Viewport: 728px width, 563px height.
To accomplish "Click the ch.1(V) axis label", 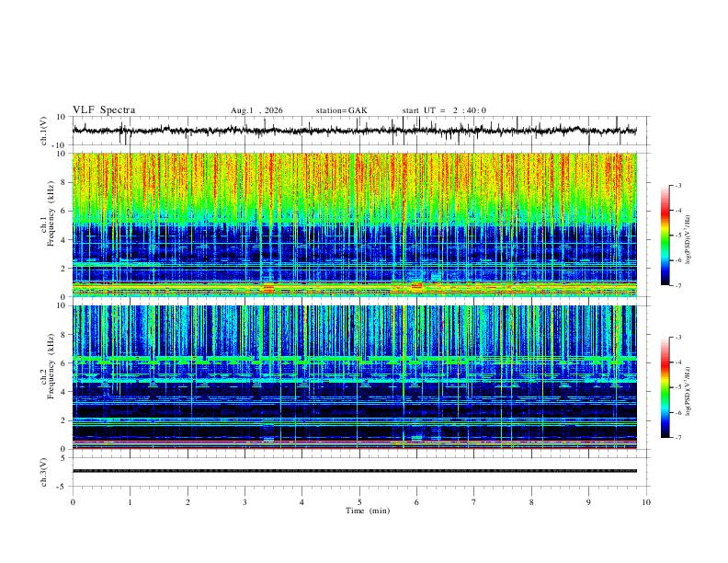I will (44, 131).
